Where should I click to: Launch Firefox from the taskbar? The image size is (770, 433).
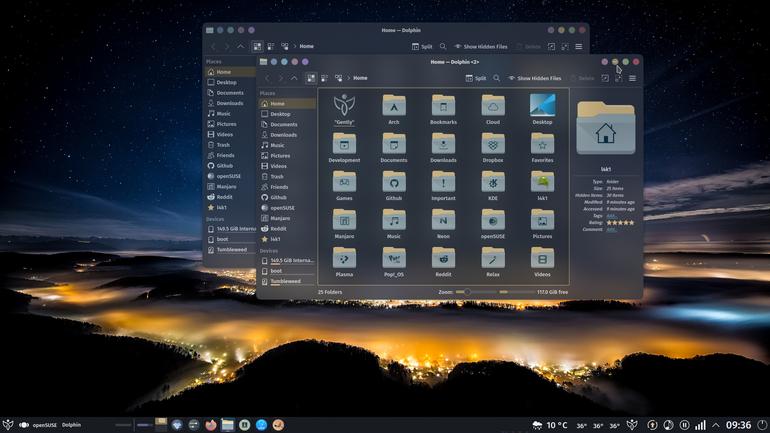click(x=211, y=425)
